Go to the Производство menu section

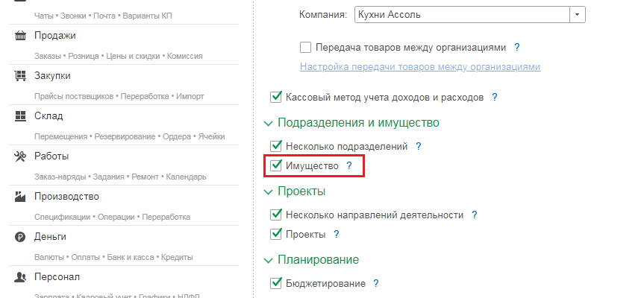66,197
